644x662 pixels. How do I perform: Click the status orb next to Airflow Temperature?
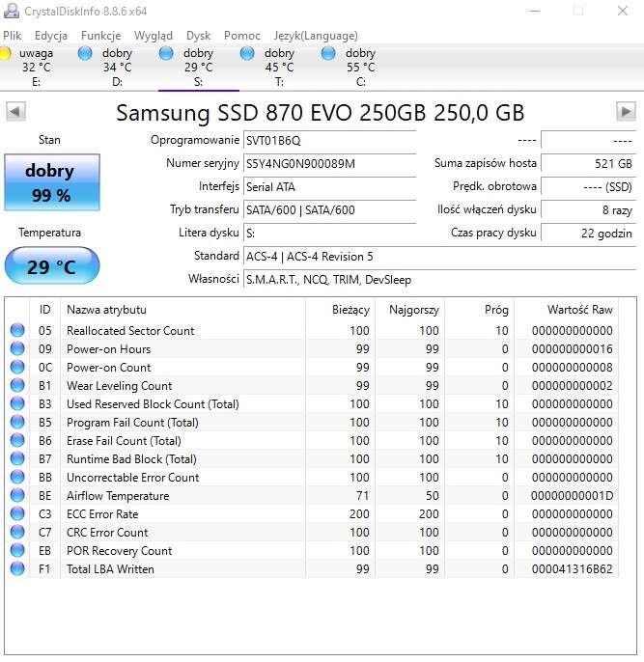17,496
